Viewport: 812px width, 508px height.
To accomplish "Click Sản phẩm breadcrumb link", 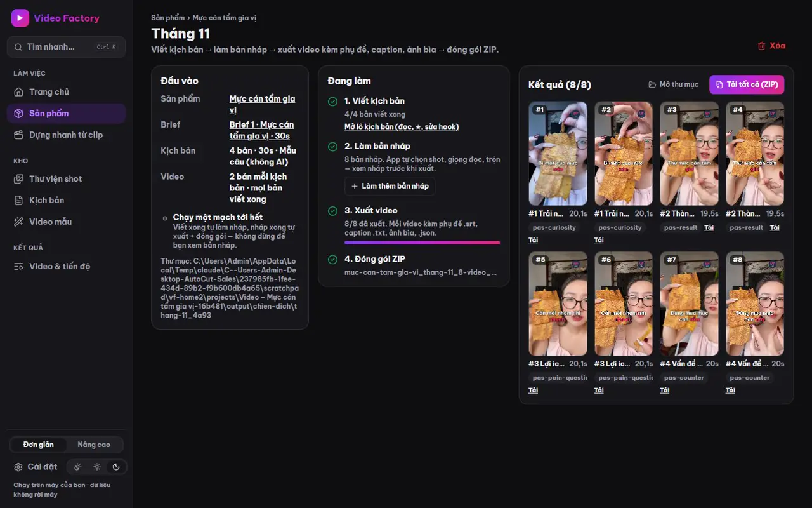I will click(167, 18).
